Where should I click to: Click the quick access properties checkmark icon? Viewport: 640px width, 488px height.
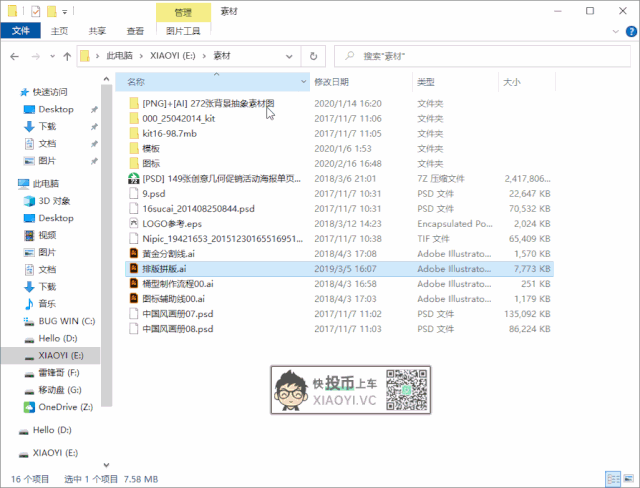coord(36,11)
